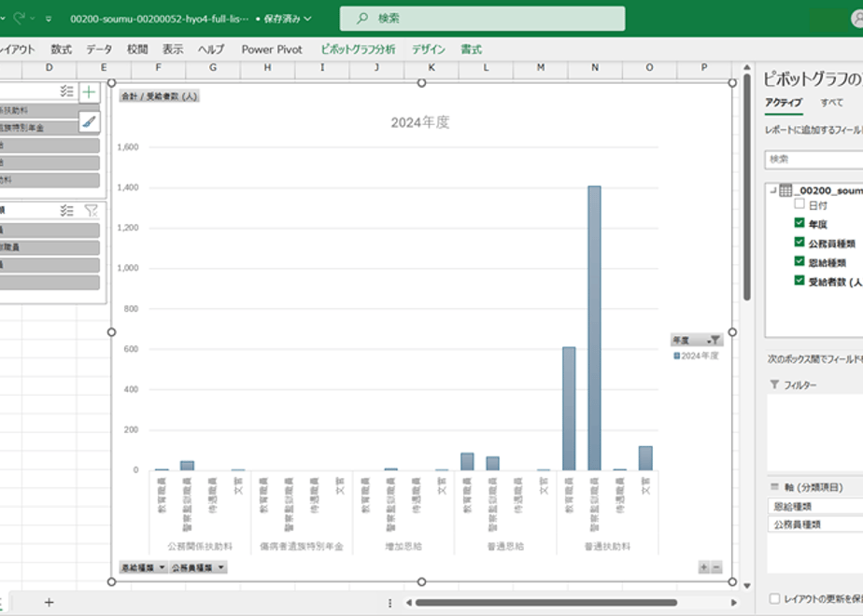Viewport: 863px width, 616px height.
Task: Click the horizontal scroll right arrow
Action: [734, 603]
